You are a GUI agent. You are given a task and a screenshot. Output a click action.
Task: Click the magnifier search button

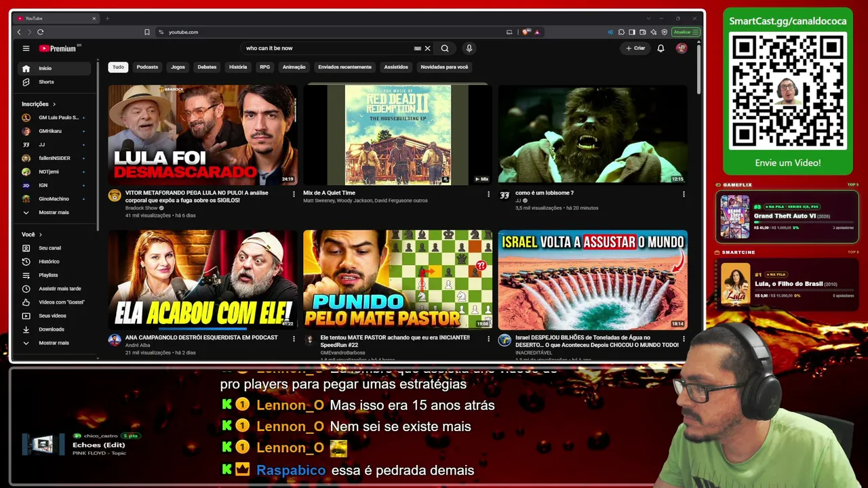click(445, 48)
